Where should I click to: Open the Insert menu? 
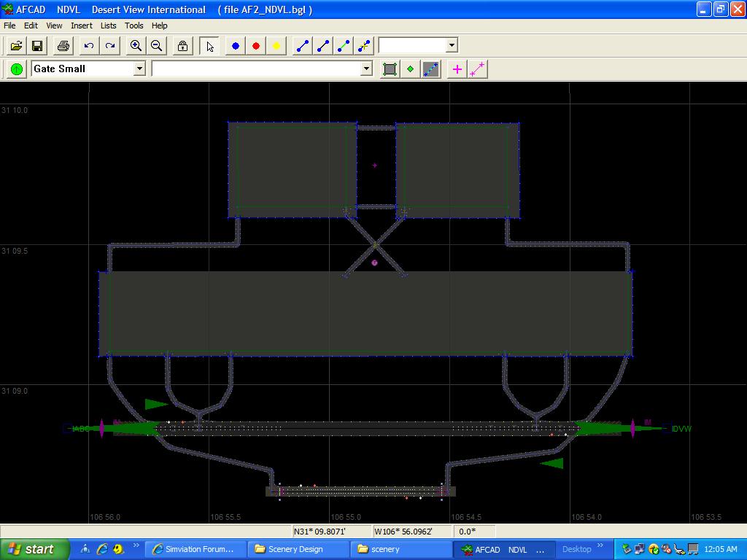[x=81, y=26]
